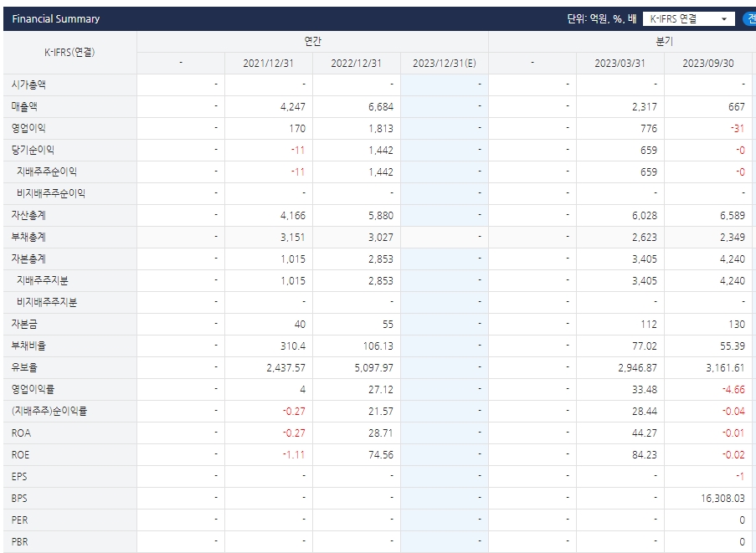
Task: Click the 21.57 순이익률 value
Action: point(381,411)
